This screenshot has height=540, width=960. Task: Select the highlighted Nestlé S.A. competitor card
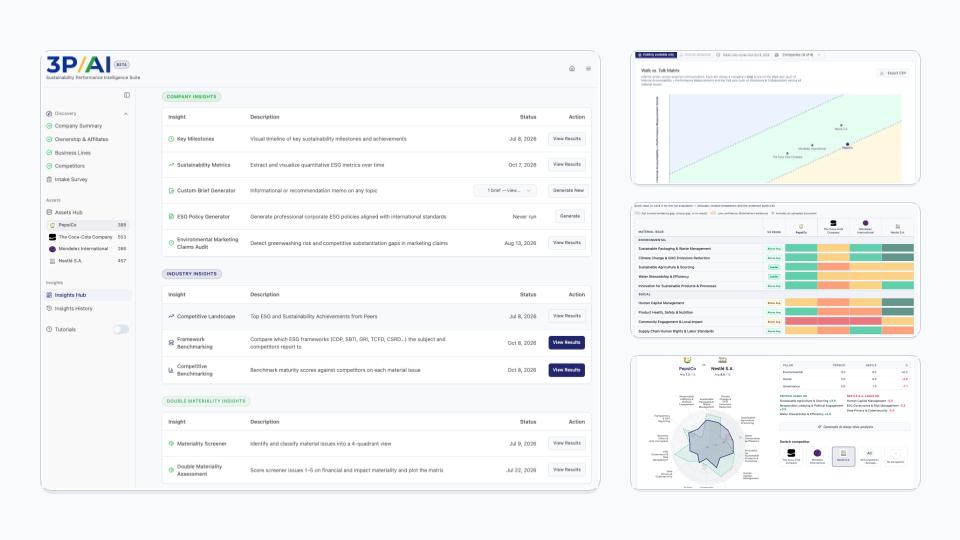[843, 456]
